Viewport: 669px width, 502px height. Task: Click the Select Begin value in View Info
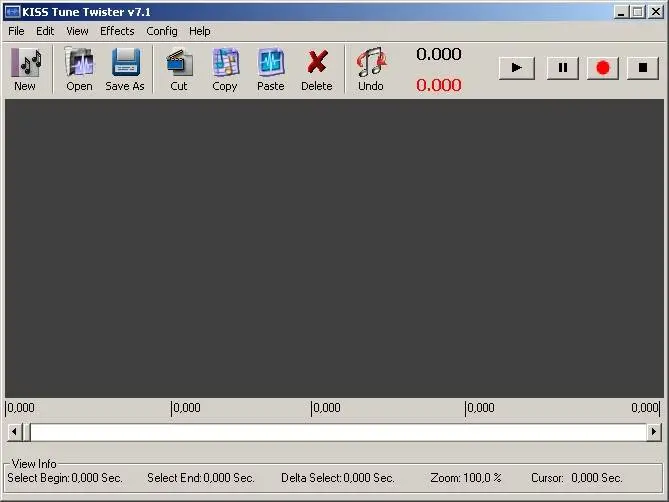click(x=96, y=478)
